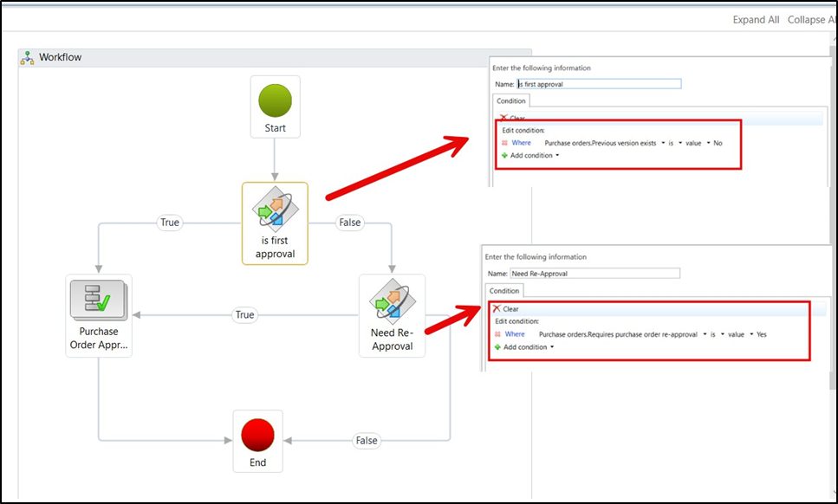This screenshot has height=504, width=838.
Task: Expand Add condition dropdown in lower panel
Action: (551, 347)
